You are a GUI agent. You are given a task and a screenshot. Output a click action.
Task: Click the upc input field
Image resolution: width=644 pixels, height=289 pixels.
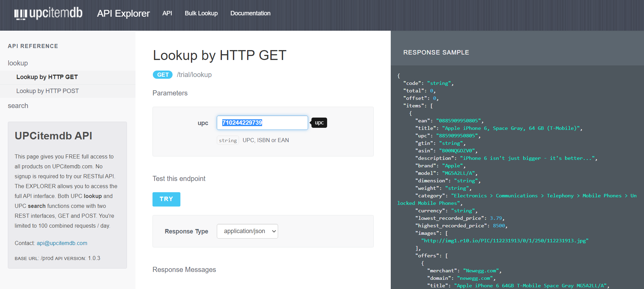point(262,123)
